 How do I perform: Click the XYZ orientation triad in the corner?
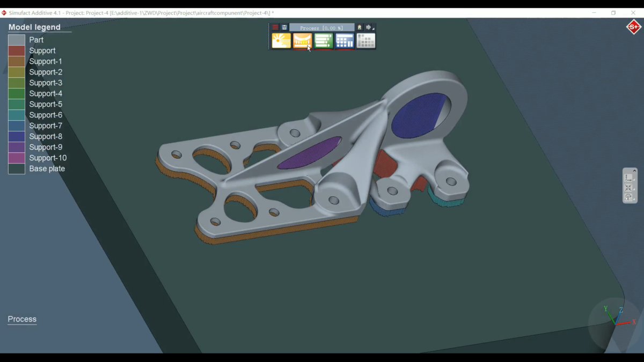point(614,317)
